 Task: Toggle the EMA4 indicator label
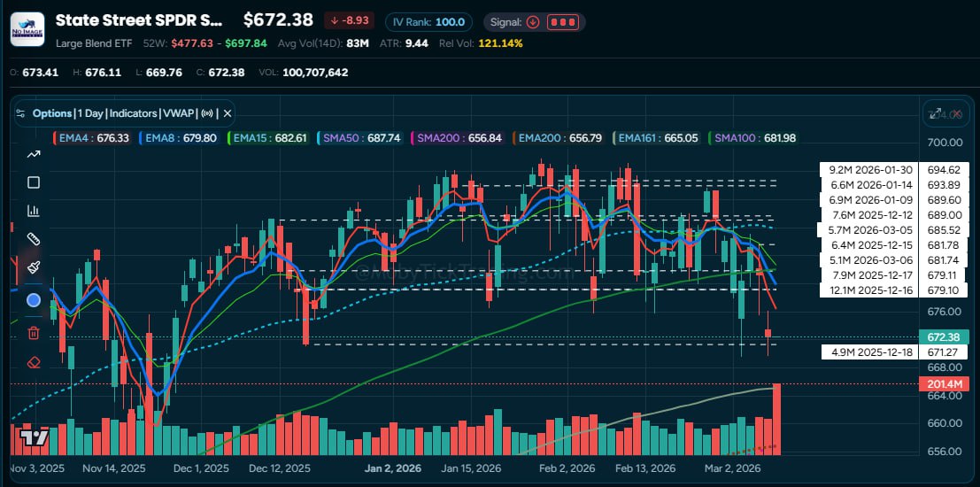pyautogui.click(x=89, y=138)
